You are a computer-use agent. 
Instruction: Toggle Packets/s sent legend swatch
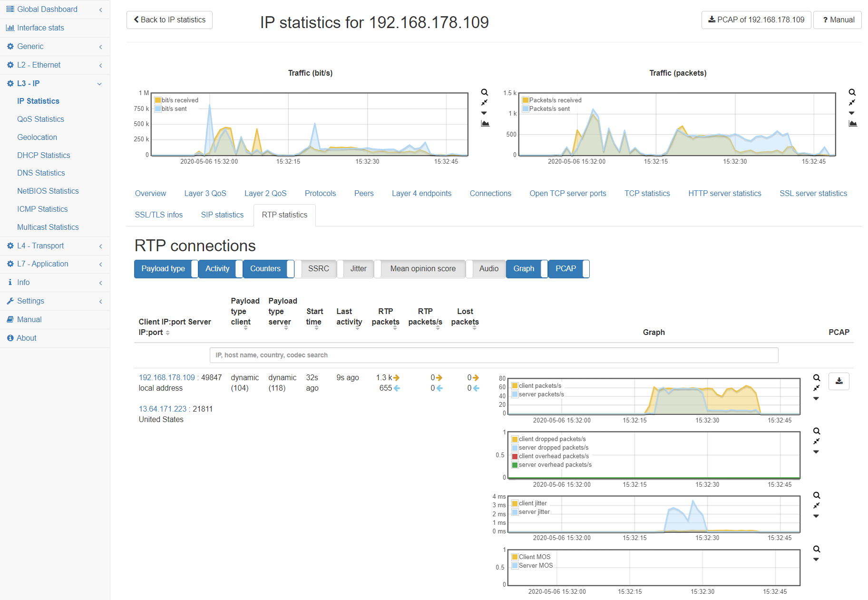coord(526,108)
